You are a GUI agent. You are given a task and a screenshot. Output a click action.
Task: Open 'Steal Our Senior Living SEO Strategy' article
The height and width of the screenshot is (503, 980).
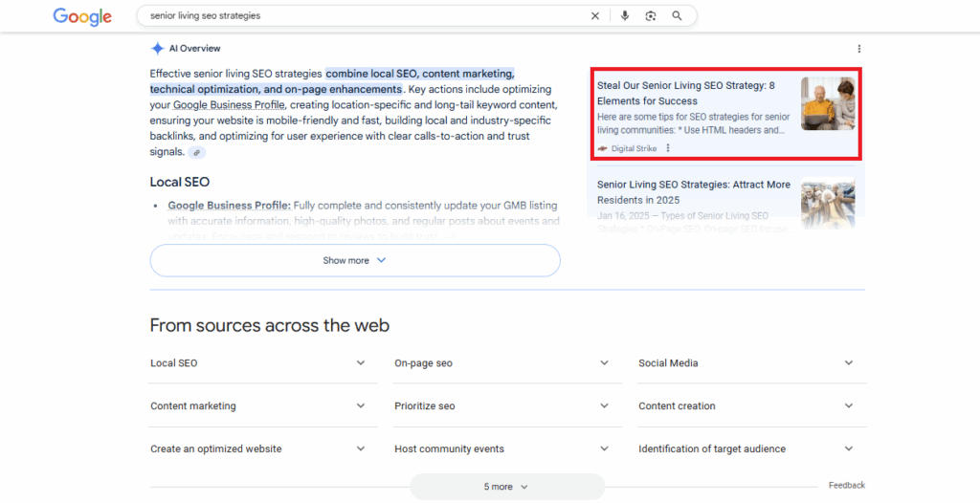coord(685,93)
